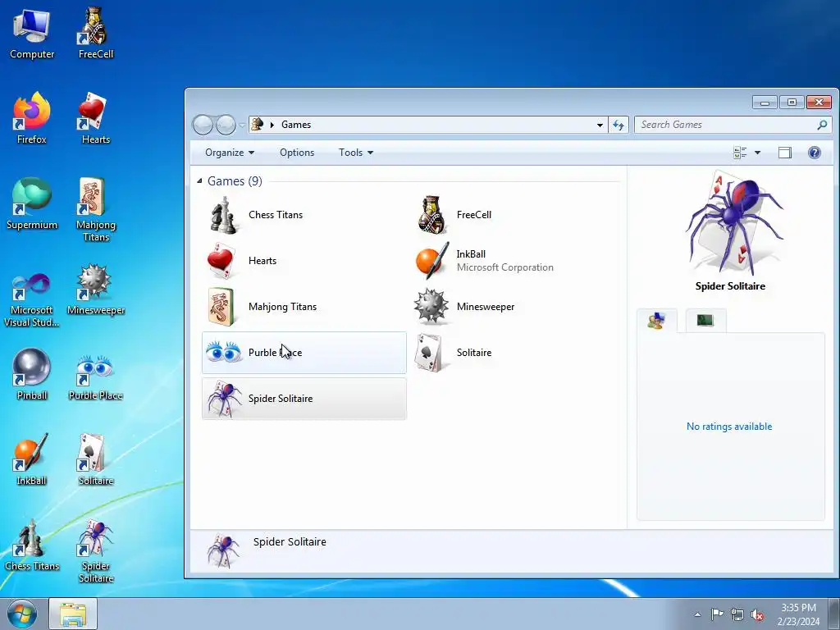Click Options in the Games toolbar
The width and height of the screenshot is (840, 630).
(297, 153)
